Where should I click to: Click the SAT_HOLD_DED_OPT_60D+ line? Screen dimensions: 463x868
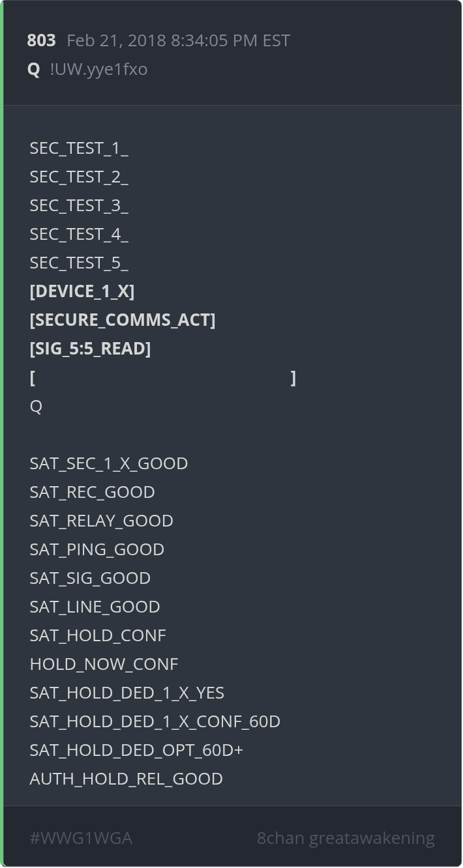point(136,750)
